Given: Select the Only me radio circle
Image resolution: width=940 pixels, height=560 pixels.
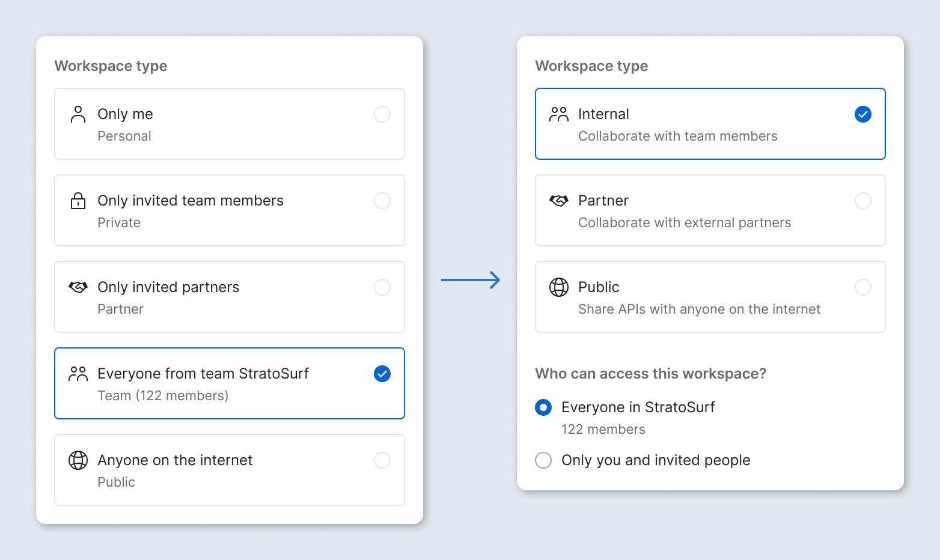Looking at the screenshot, I should point(382,114).
